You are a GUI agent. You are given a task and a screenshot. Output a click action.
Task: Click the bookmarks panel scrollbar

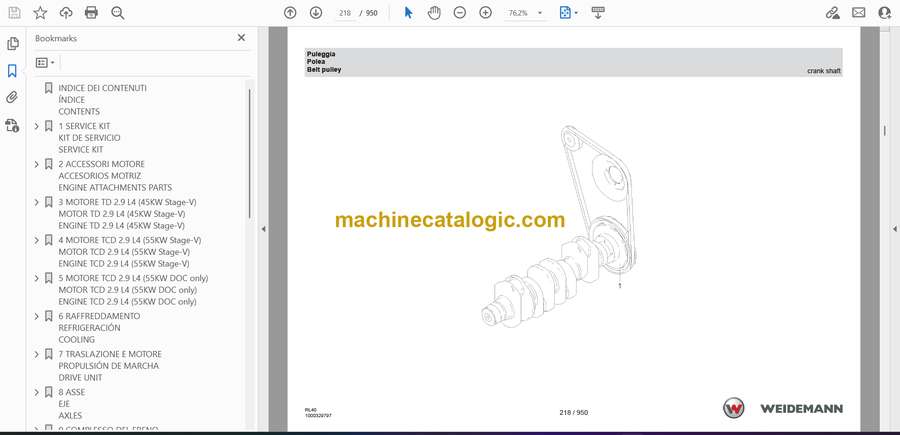point(250,153)
